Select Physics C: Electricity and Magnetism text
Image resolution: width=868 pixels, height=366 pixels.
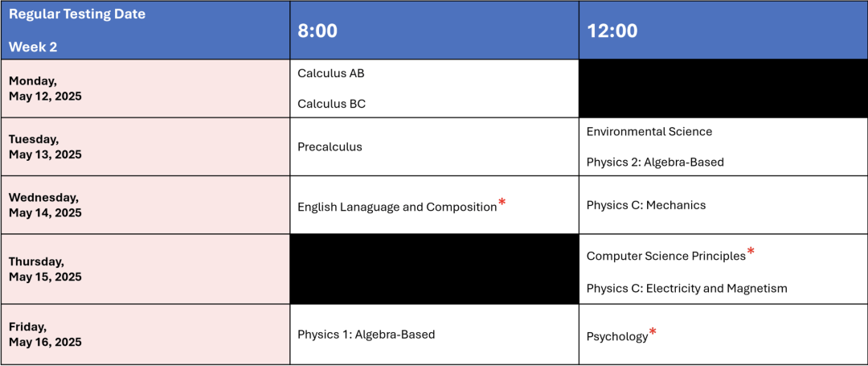pos(686,289)
